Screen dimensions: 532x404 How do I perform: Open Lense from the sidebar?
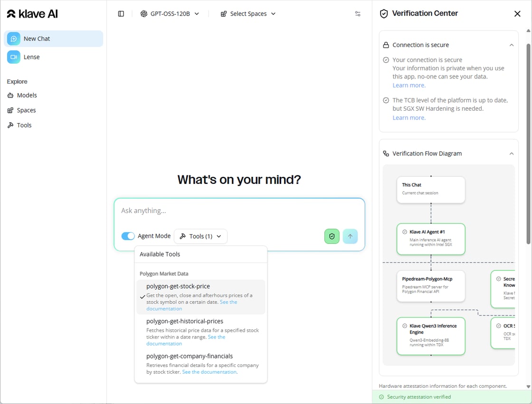coord(31,57)
